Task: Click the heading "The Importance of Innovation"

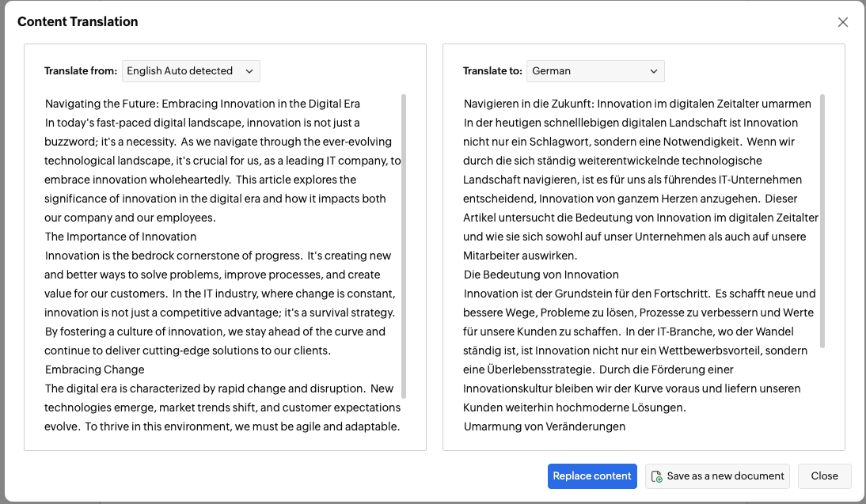Action: [120, 237]
